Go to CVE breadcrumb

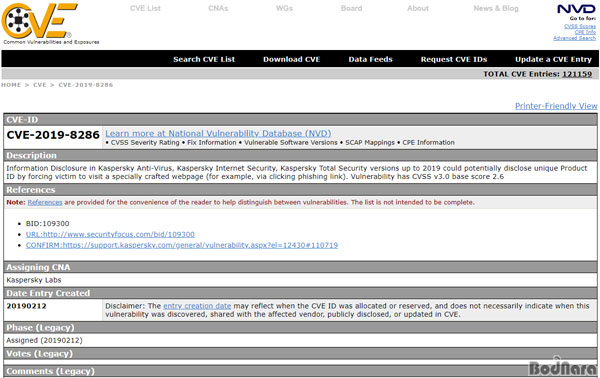point(39,85)
